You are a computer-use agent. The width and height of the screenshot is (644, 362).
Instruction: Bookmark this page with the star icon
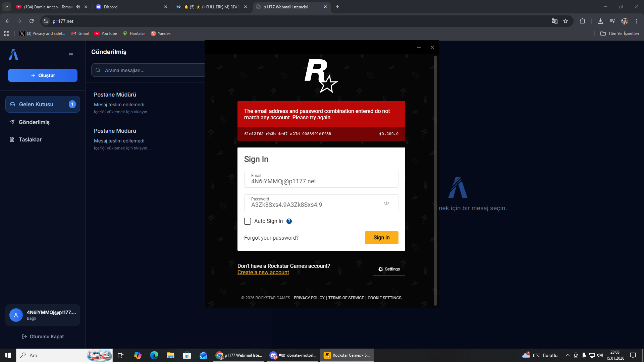566,21
